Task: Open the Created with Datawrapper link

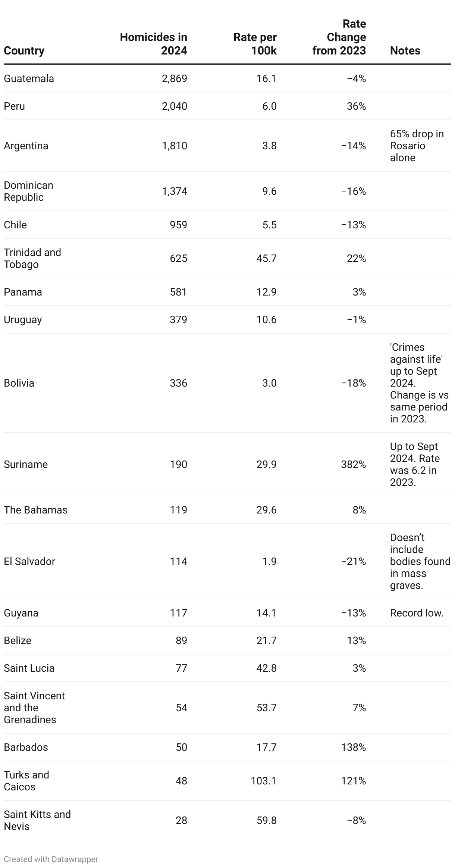Action: tap(51, 859)
